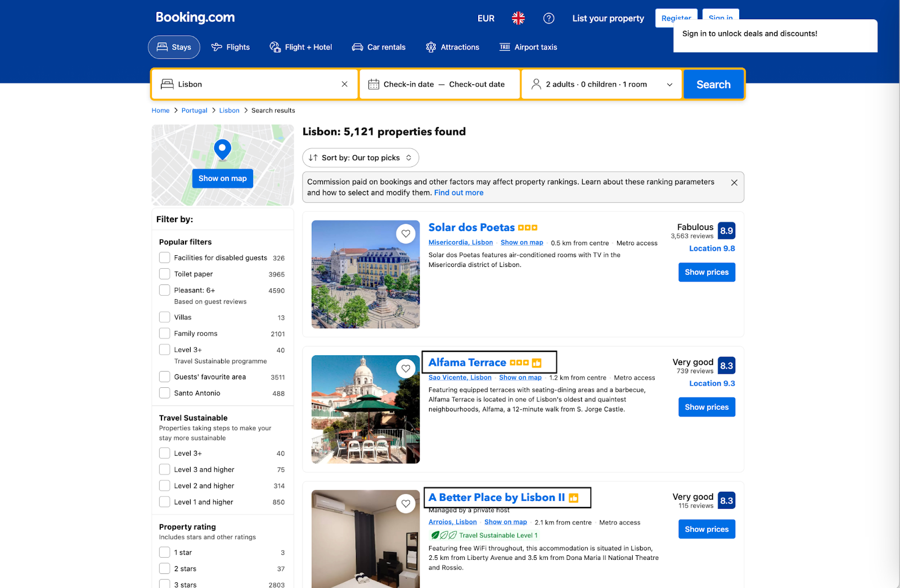
Task: Save Solar dos Poetas to wishlist
Action: coord(406,233)
